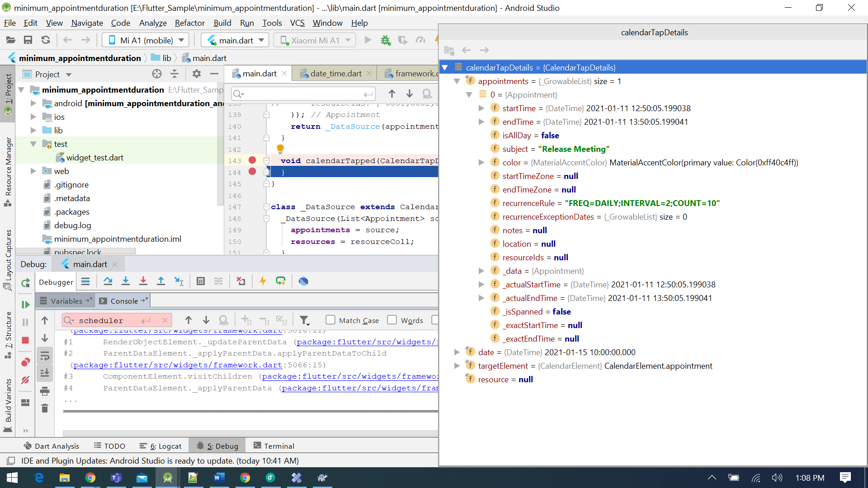868x488 pixels.
Task: Click the light bulb intention icon in editor
Action: pos(280,148)
